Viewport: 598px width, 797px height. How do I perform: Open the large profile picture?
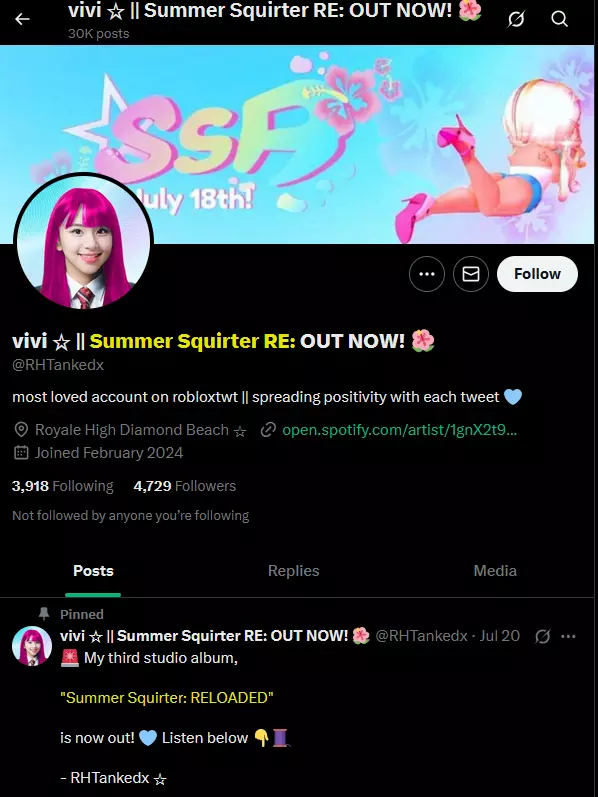pos(83,242)
